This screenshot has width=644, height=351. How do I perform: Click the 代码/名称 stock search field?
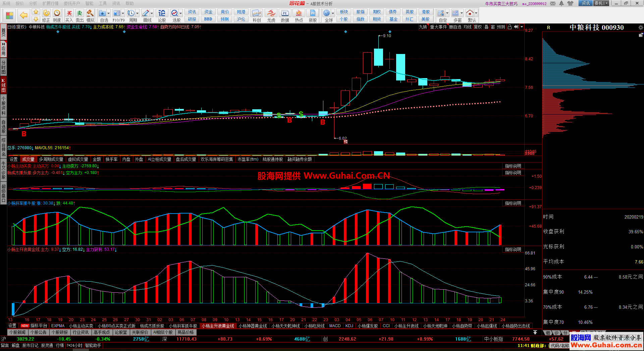[560, 346]
